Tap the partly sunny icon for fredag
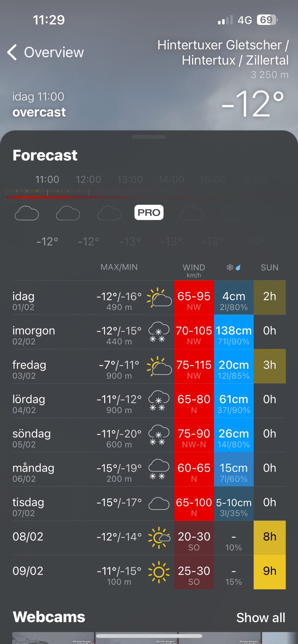 coord(159,366)
